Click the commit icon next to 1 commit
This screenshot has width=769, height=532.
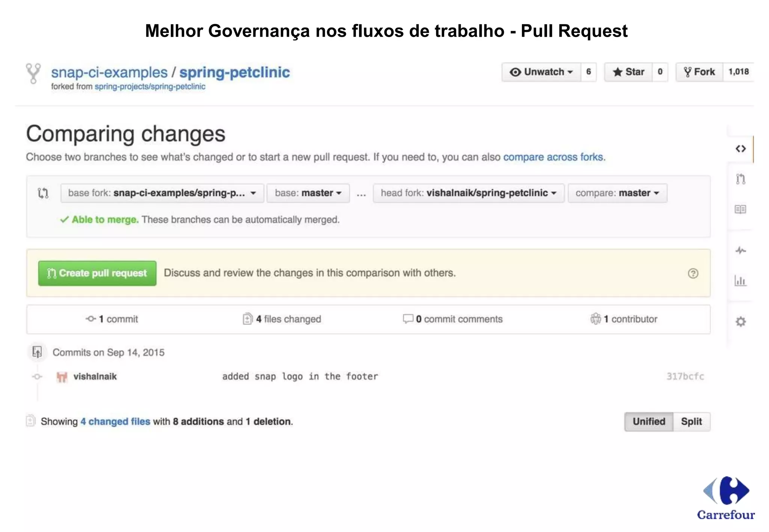90,319
